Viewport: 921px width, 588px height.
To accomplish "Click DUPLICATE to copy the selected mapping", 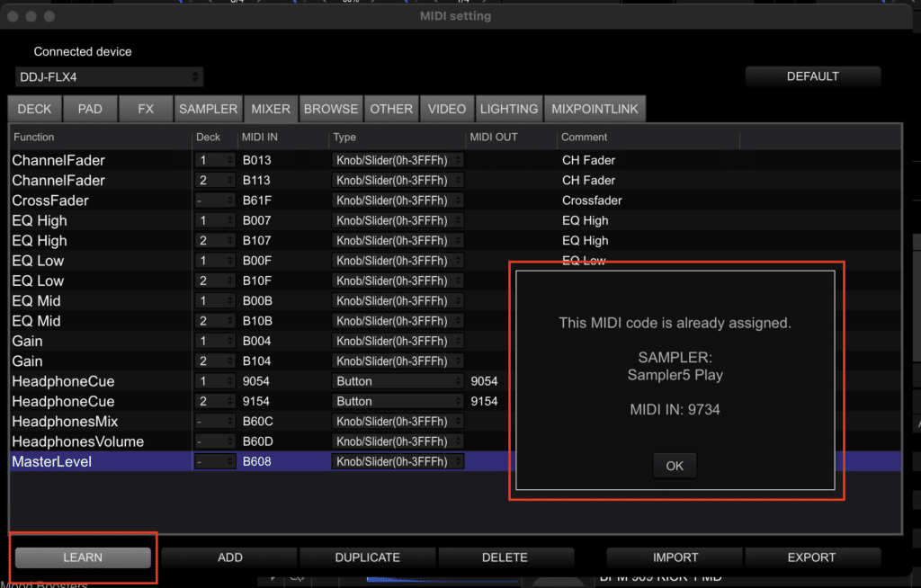I will (x=367, y=557).
